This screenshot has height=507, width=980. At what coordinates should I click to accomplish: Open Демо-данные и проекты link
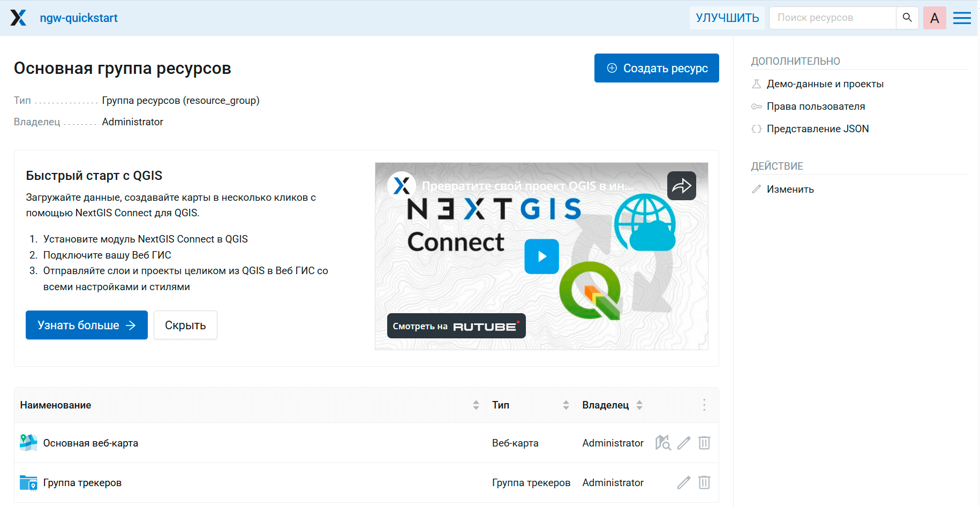(825, 84)
